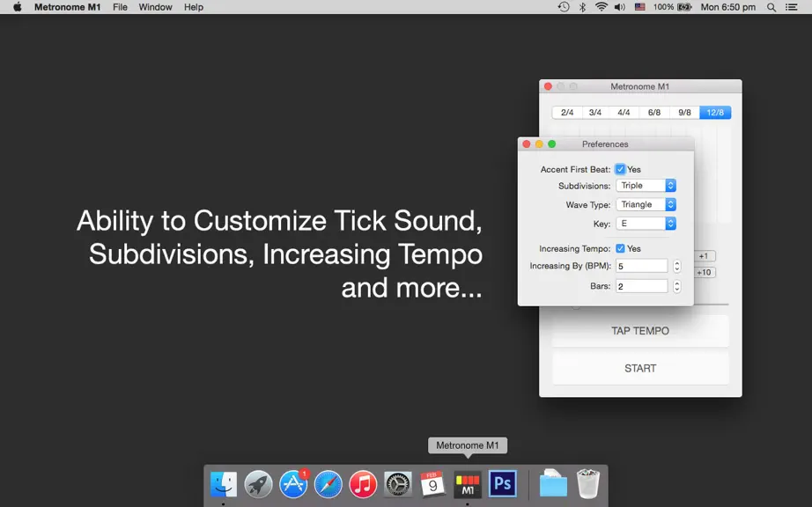Click the TAP TEMPO button
812x507 pixels.
tap(640, 331)
